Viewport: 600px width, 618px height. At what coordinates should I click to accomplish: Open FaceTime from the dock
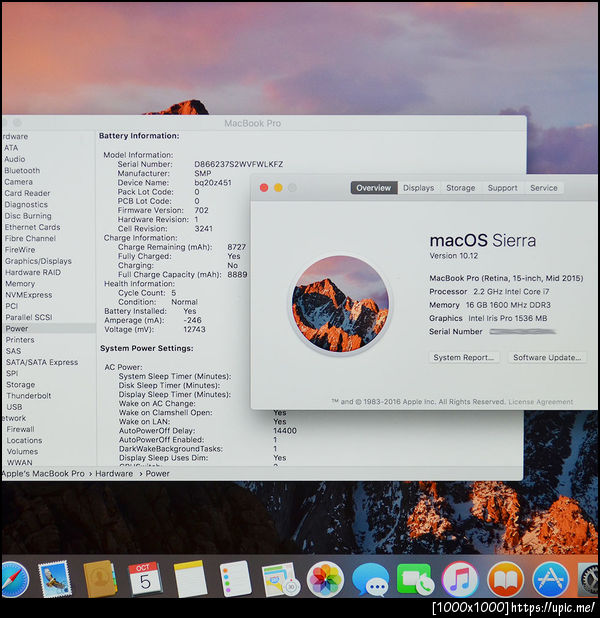(416, 579)
